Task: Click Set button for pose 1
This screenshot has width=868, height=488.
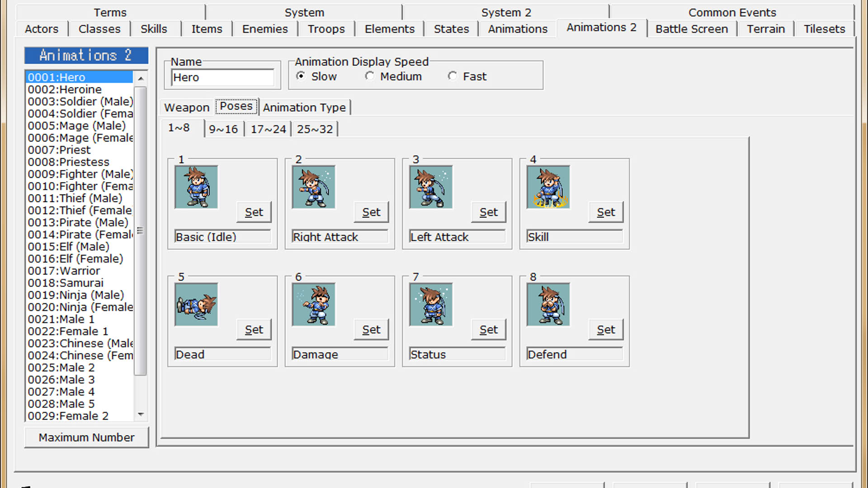Action: coord(254,212)
